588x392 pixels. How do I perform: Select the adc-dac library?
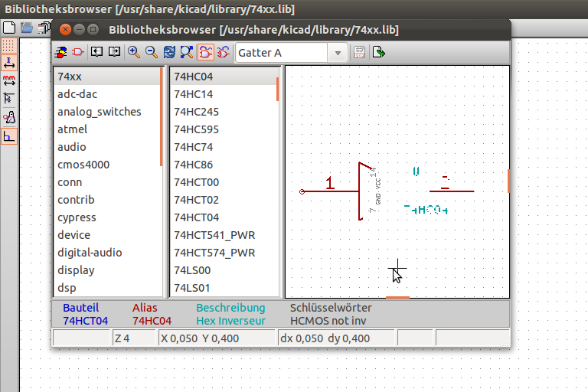click(107, 94)
